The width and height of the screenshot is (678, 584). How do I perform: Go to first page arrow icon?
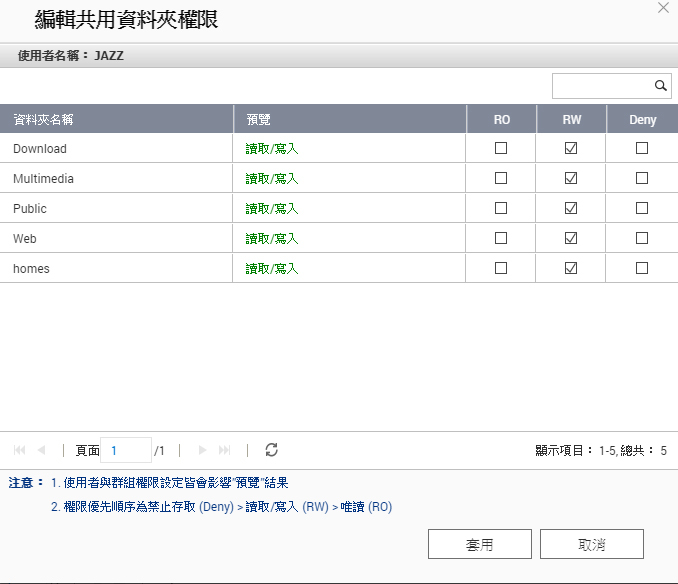point(20,450)
